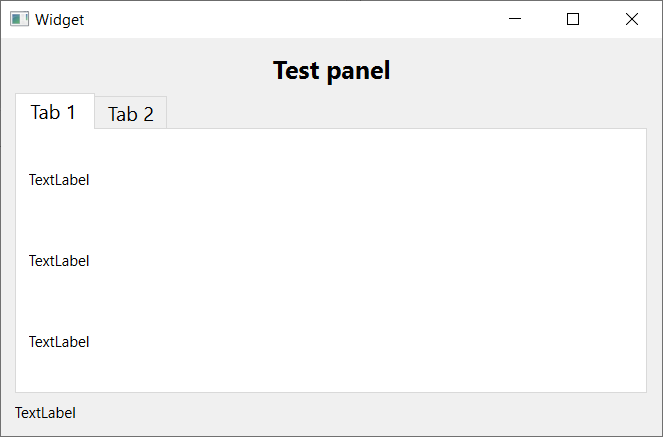Click the number 1 in Tab 1 label
Viewport: 663px width, 437px height.
coord(71,112)
